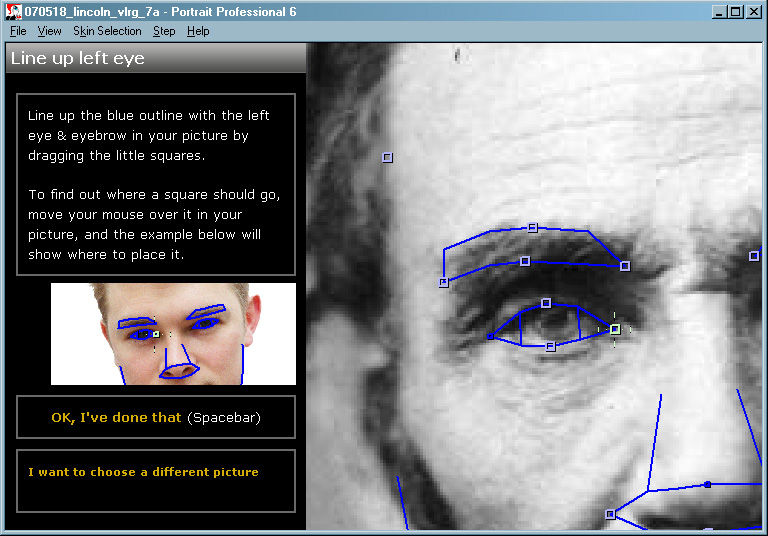
Task: Click the control square at right image edge
Action: click(x=754, y=256)
